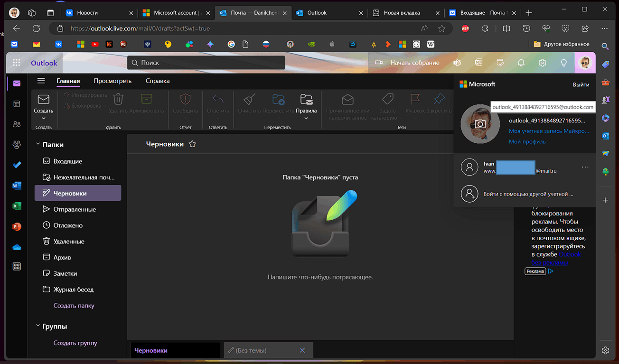
Task: Open Удаленные folder
Action: coord(78,241)
